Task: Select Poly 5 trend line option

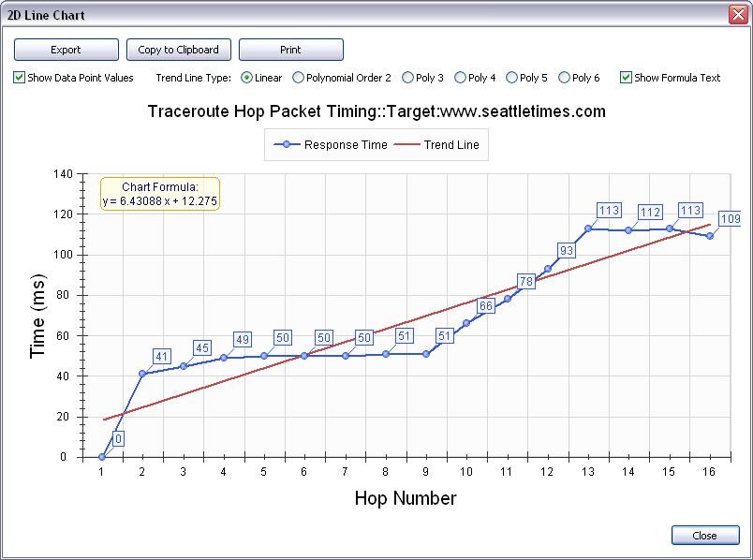Action: pos(526,78)
